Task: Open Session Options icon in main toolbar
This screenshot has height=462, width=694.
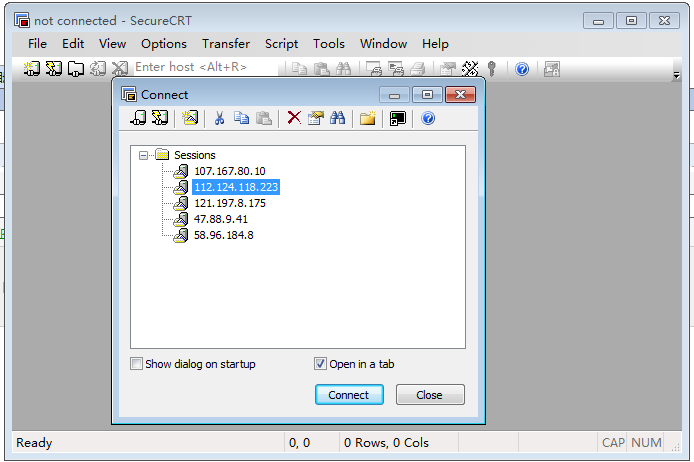Action: pos(448,69)
